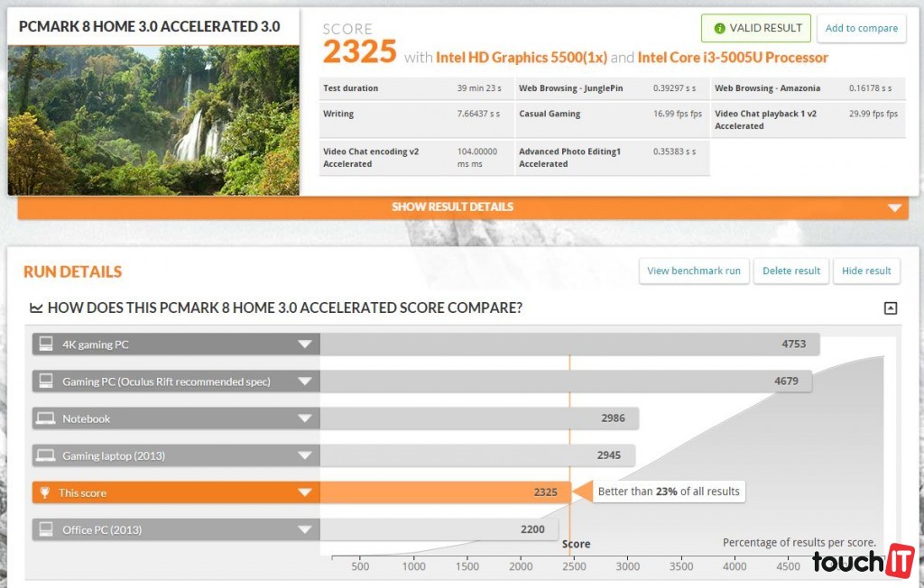Open the This score dropdown arrow
This screenshot has height=588, width=924.
point(304,492)
